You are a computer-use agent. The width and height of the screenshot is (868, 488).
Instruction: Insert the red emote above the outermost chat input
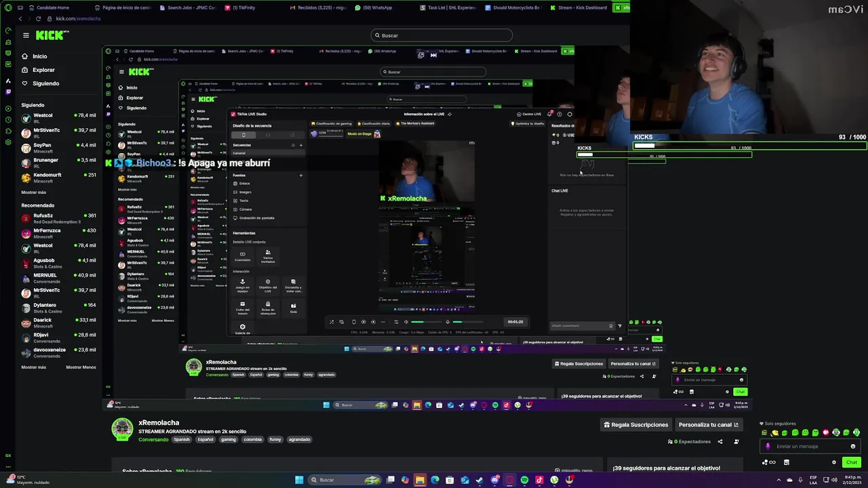pos(826,432)
